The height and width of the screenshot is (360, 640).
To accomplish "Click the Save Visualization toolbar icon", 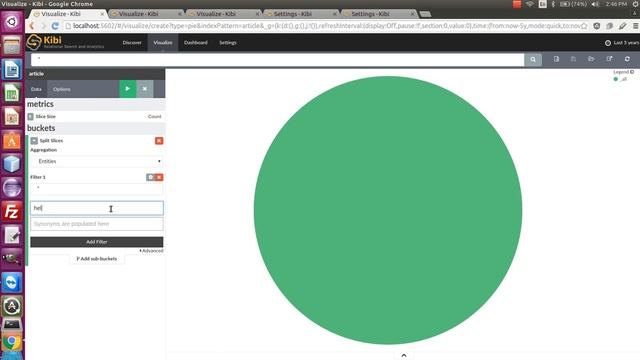I will (573, 59).
